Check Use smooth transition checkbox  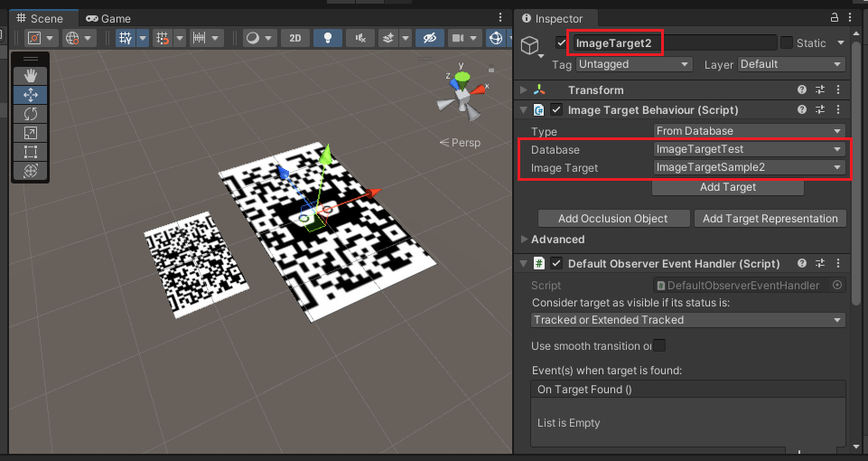pos(659,345)
